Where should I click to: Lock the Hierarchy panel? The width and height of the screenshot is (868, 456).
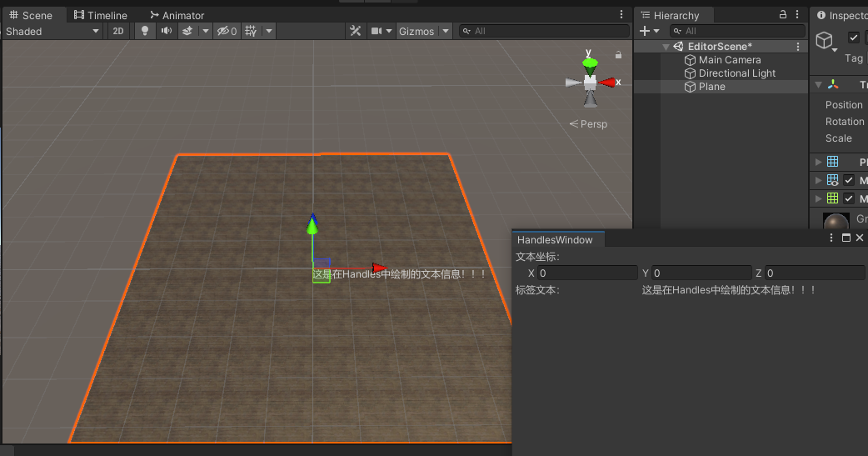[x=783, y=14]
